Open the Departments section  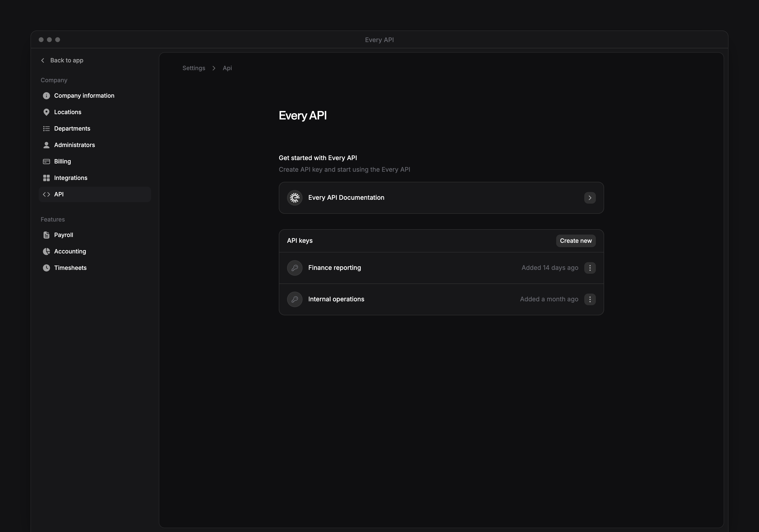click(95, 128)
